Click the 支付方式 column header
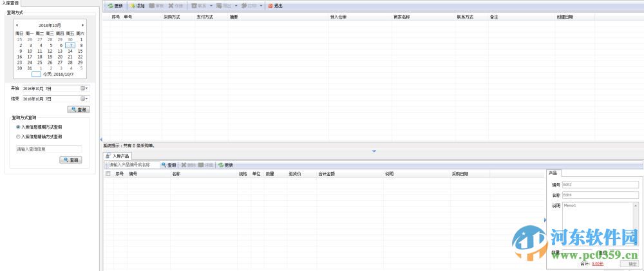 point(205,17)
